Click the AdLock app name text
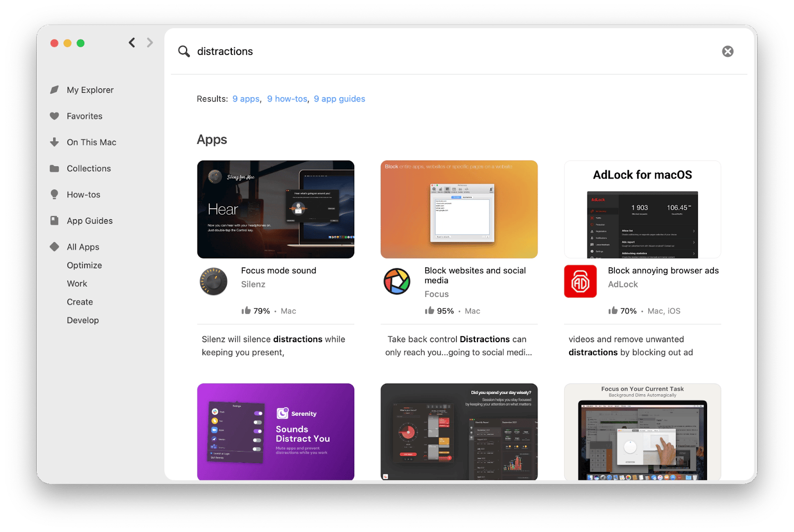Viewport: 794px width, 532px height. point(623,284)
